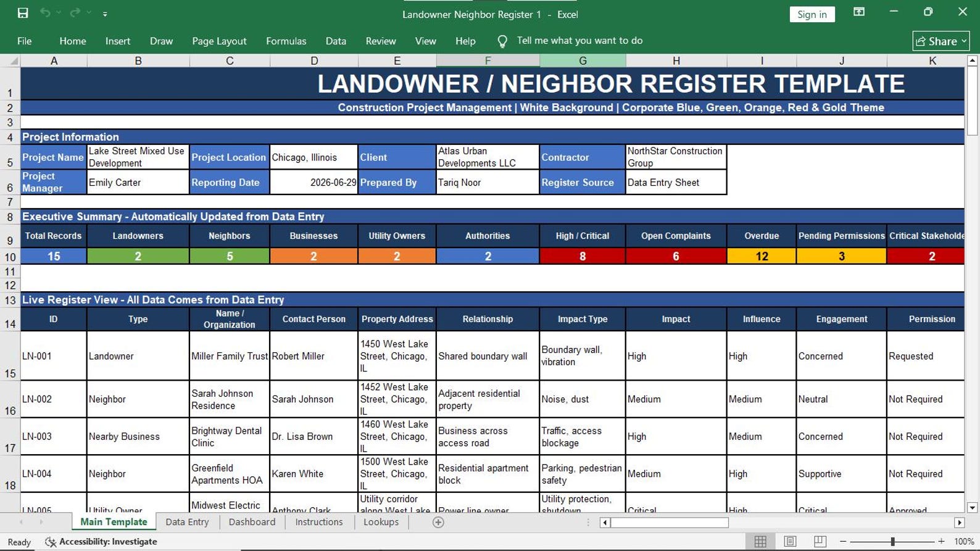Click the Redo arrow icon
Screen dimensions: 980x551
click(75, 13)
